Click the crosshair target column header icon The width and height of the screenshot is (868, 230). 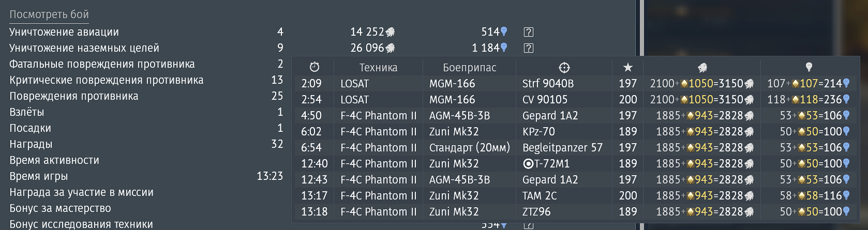pos(564,67)
